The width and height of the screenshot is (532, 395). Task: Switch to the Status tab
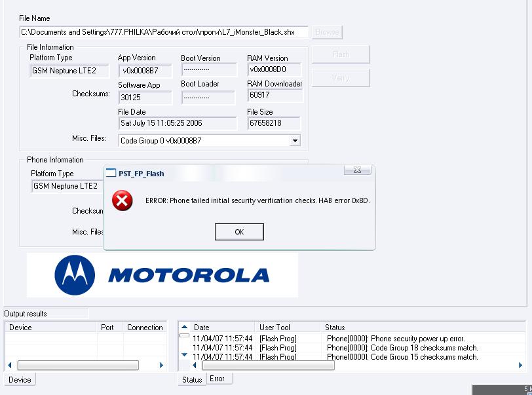(192, 379)
